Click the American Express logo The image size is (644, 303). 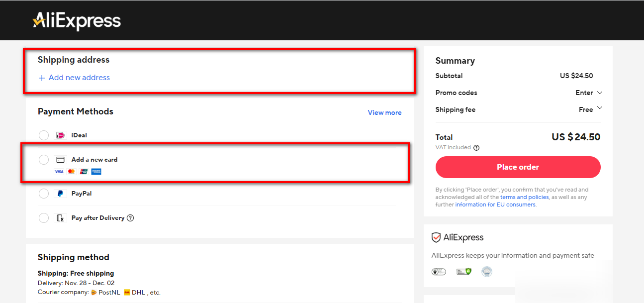pyautogui.click(x=96, y=172)
